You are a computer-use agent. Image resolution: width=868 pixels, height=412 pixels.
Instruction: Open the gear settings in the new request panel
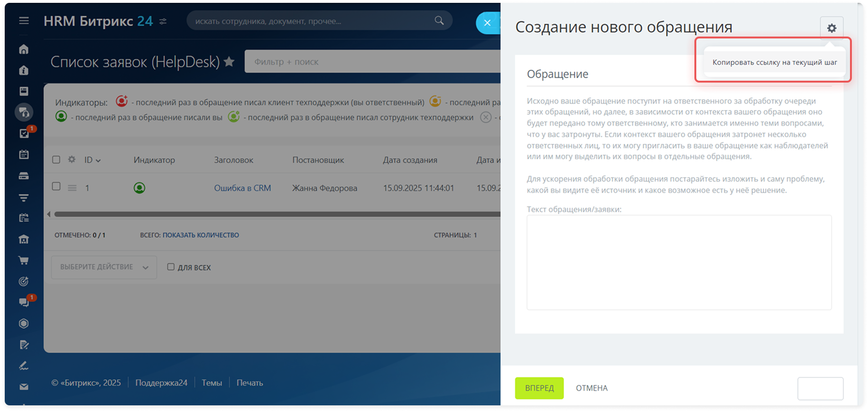click(x=831, y=28)
